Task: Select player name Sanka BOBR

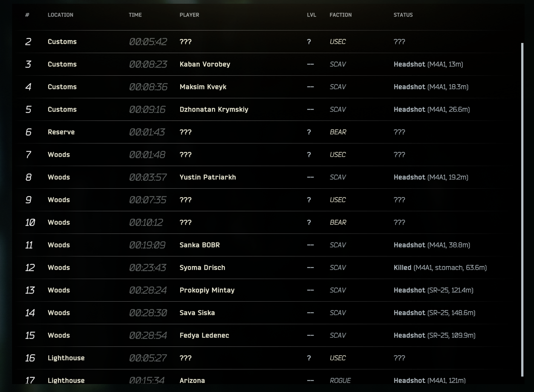Action: tap(200, 245)
